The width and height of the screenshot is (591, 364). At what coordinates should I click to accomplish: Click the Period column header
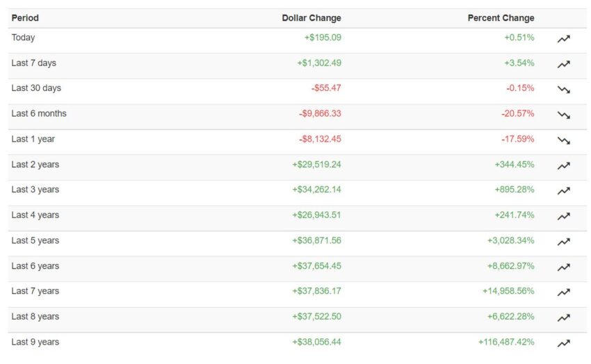click(x=25, y=18)
